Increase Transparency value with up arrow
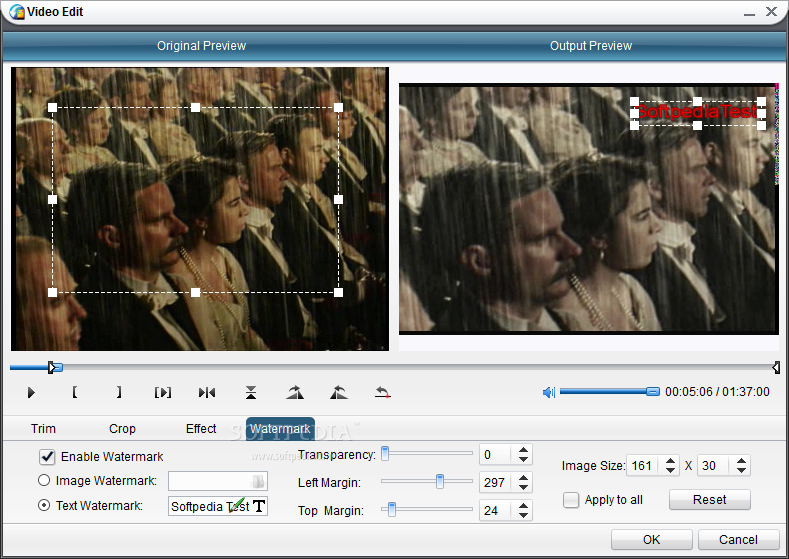The image size is (789, 559). pyautogui.click(x=523, y=450)
